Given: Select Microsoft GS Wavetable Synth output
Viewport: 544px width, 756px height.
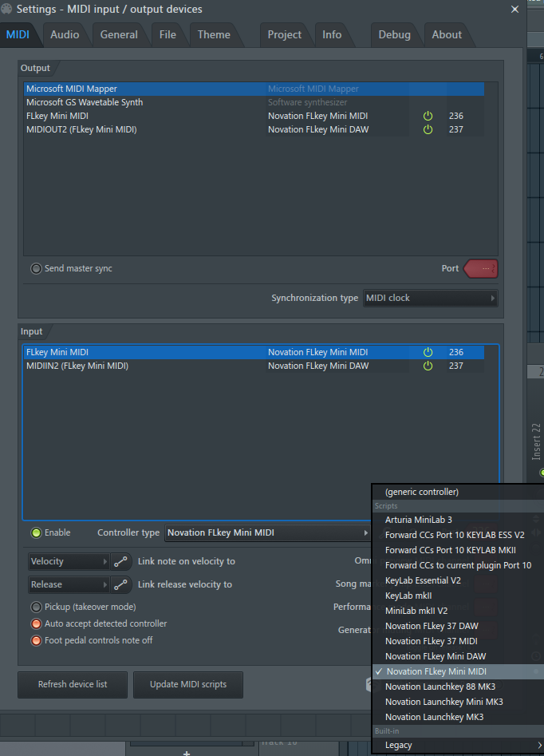Looking at the screenshot, I should (254, 102).
